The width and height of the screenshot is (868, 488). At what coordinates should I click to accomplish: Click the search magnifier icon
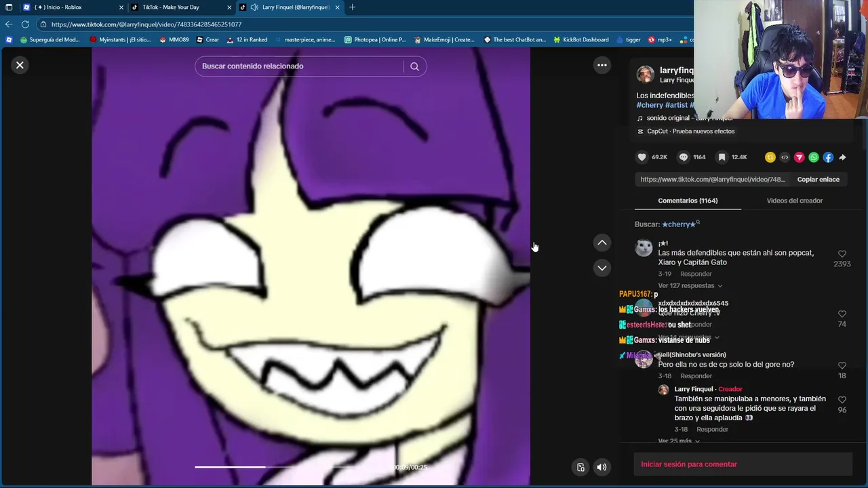click(414, 66)
